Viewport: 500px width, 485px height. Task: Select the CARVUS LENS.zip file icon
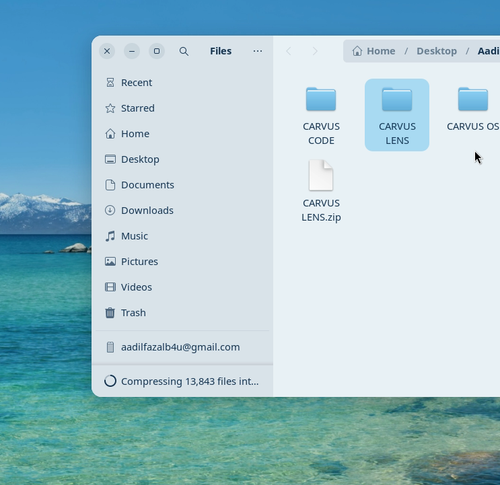[321, 175]
